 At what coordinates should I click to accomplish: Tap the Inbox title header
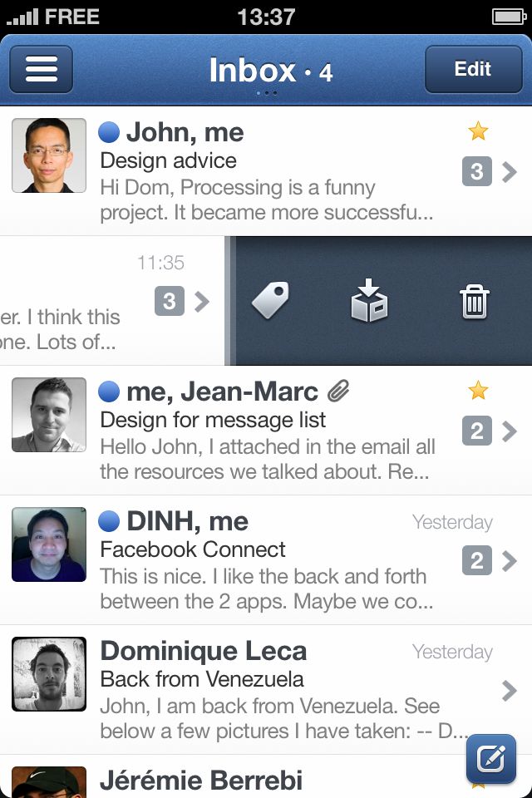(x=253, y=70)
